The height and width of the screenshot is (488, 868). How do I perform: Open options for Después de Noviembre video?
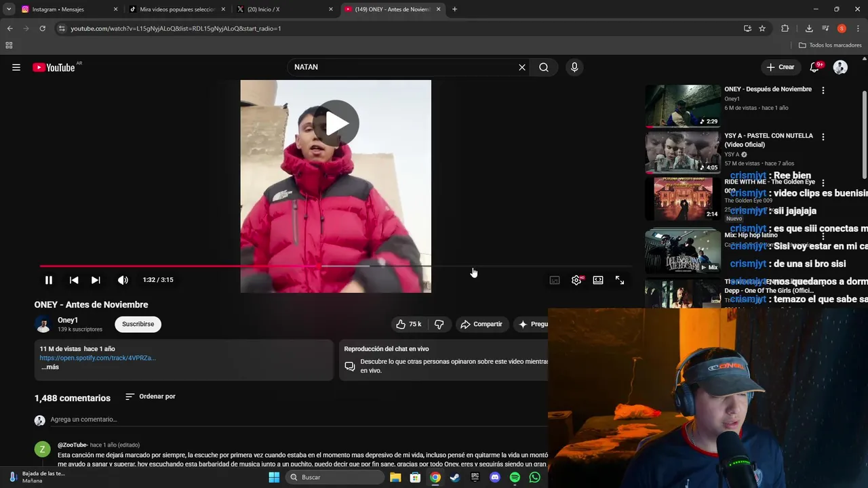[823, 90]
